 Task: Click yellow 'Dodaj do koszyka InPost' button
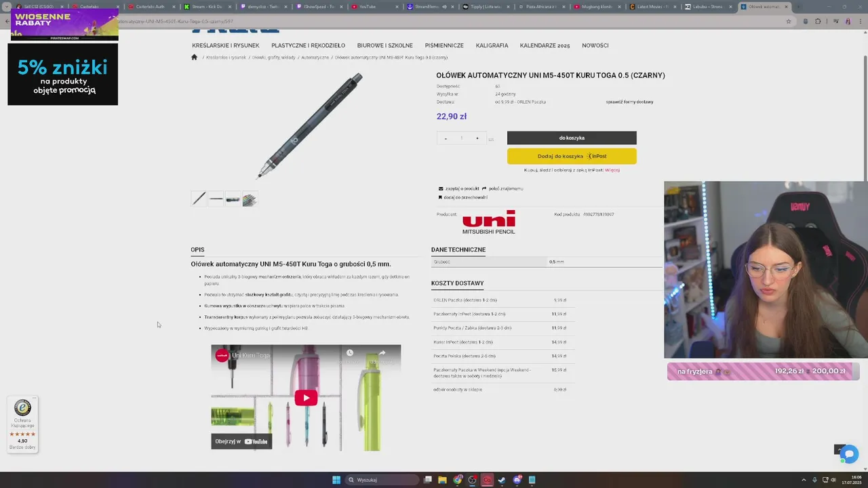(572, 157)
